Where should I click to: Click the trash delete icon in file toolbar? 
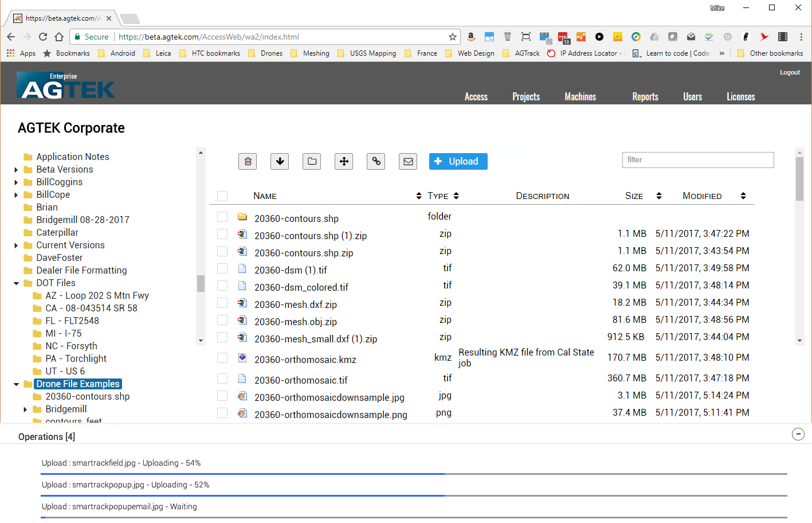tap(248, 162)
